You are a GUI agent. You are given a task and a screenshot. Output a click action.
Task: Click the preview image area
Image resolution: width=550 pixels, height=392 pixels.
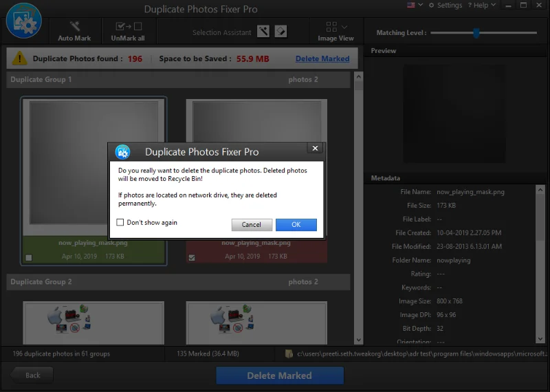click(x=454, y=113)
